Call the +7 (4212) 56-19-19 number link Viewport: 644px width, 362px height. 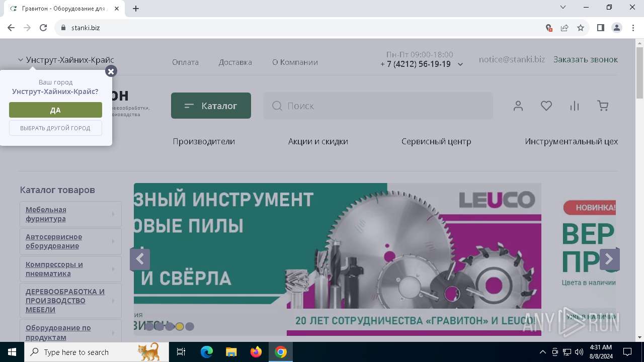pos(416,64)
